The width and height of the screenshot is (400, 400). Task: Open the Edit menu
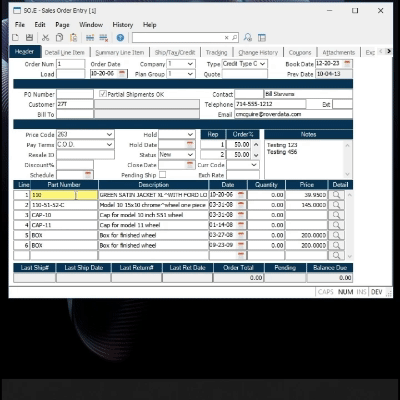coord(40,25)
